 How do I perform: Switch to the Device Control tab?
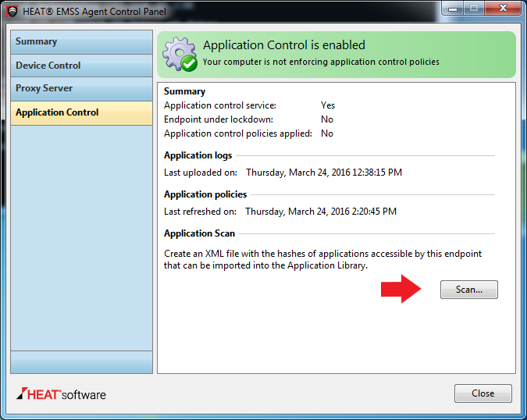(x=81, y=66)
